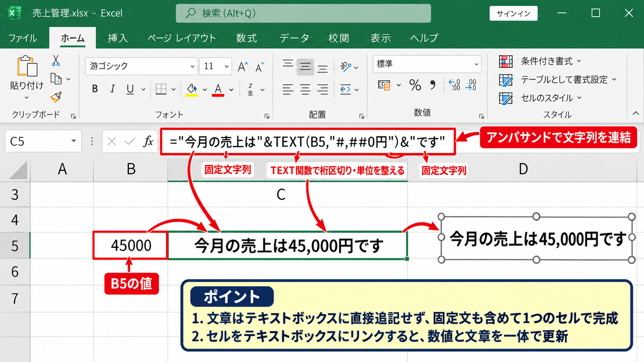
Task: Open the font size 11 dropdown
Action: tap(226, 67)
